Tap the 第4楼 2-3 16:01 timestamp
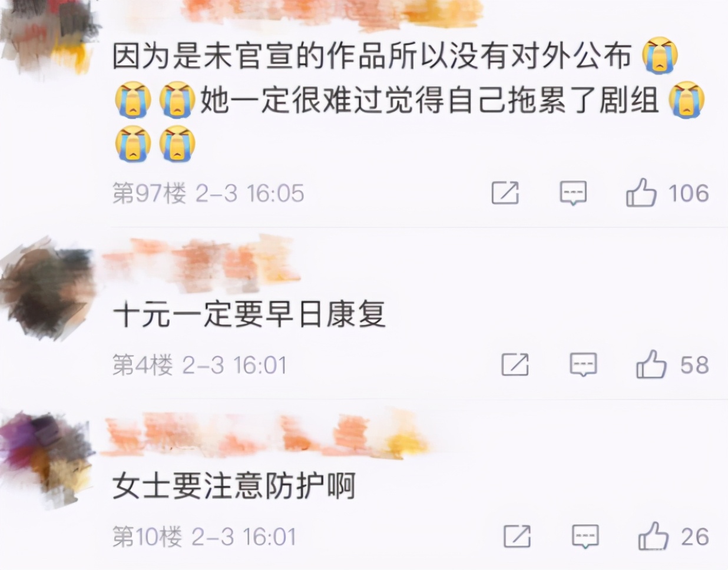This screenshot has height=570, width=728. pyautogui.click(x=199, y=365)
